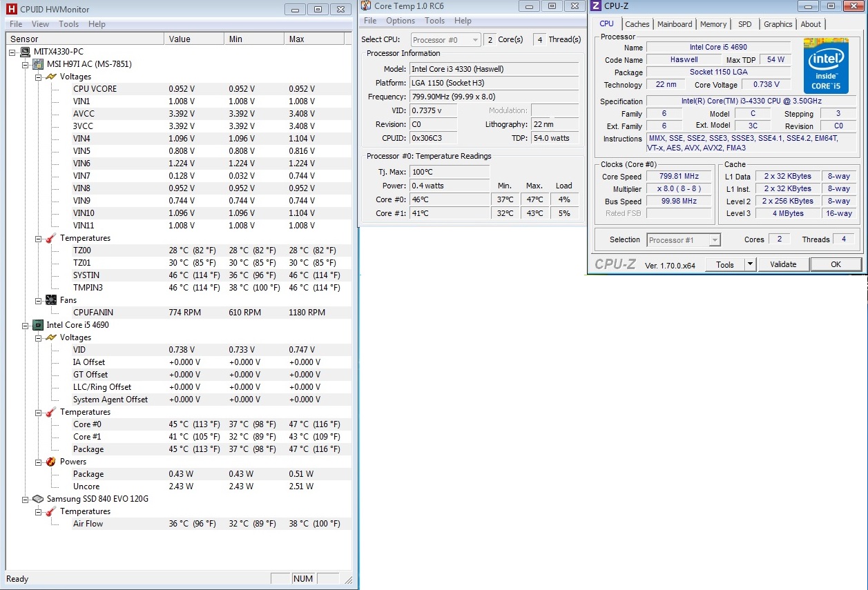Screen dimensions: 868x590
Task: Click the Fans icon in HWMonitor
Action: click(51, 300)
